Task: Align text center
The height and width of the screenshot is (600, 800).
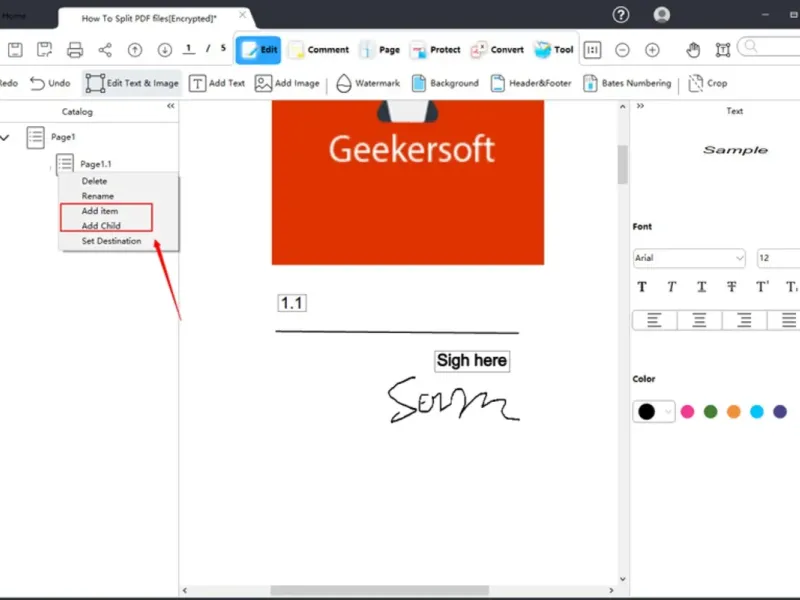Action: pos(699,320)
